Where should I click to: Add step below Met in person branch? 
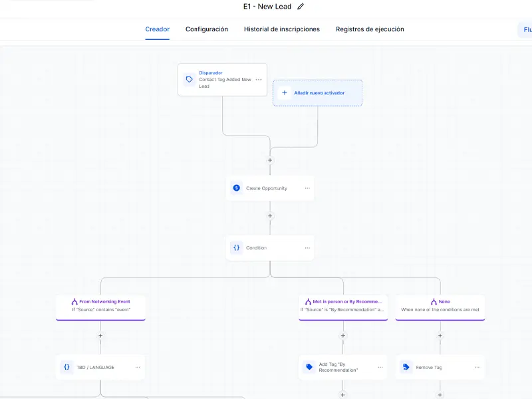343,336
